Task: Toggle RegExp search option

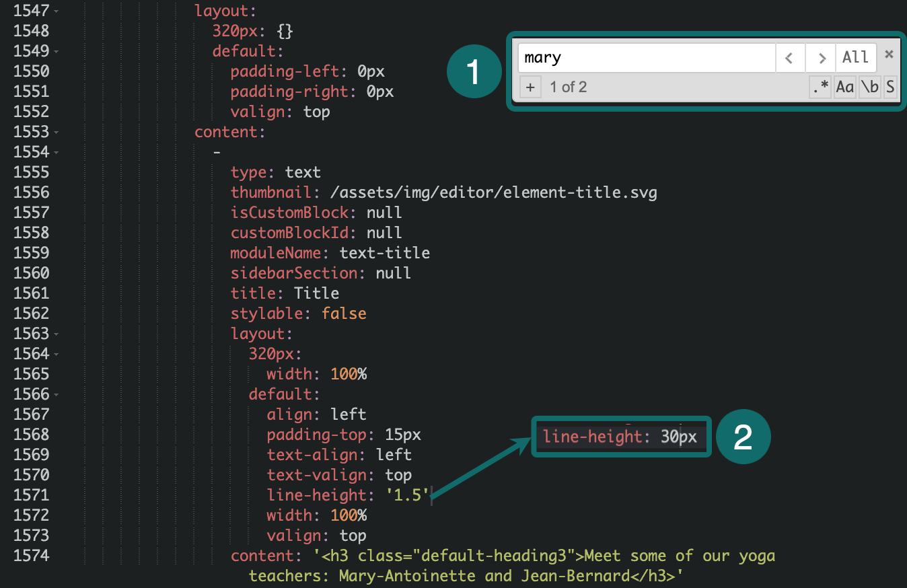Action: point(820,87)
